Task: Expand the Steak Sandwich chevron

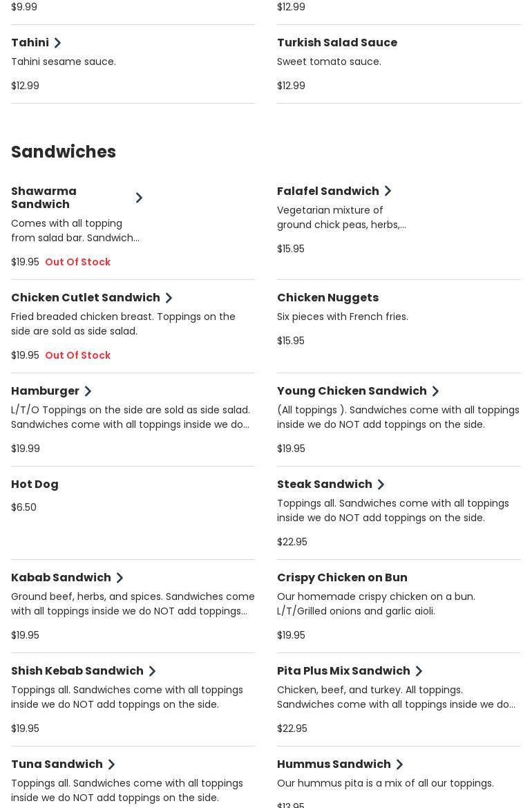Action: point(381,485)
